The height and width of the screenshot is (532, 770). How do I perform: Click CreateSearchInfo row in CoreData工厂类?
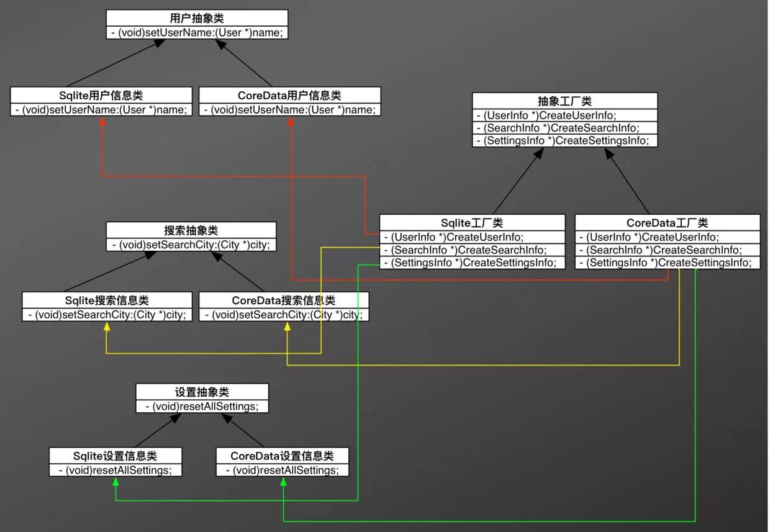coord(668,250)
